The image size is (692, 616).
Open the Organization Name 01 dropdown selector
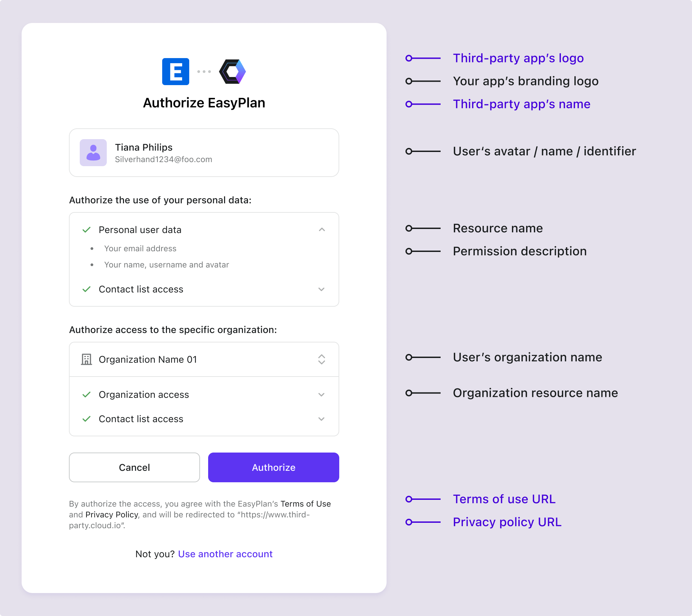tap(321, 359)
